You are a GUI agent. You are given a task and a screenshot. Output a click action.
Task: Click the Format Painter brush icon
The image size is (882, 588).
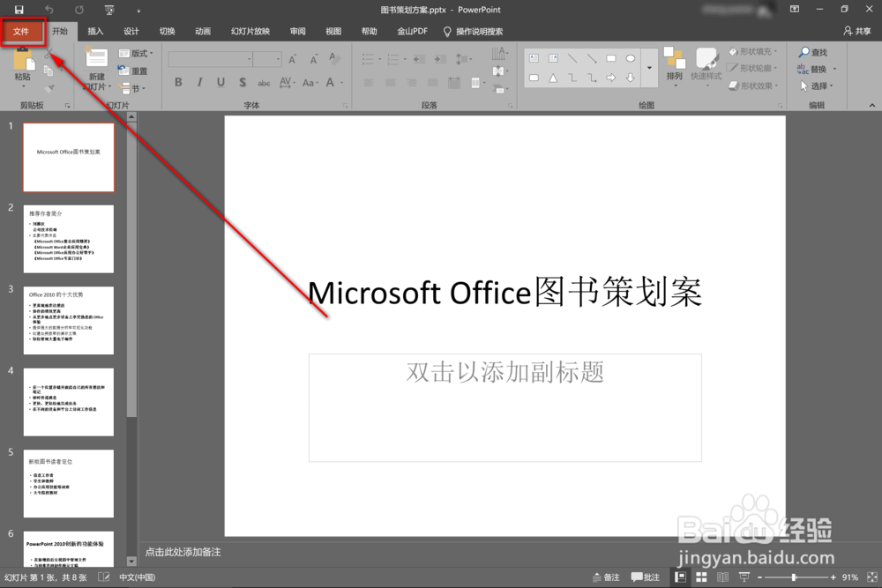point(49,87)
